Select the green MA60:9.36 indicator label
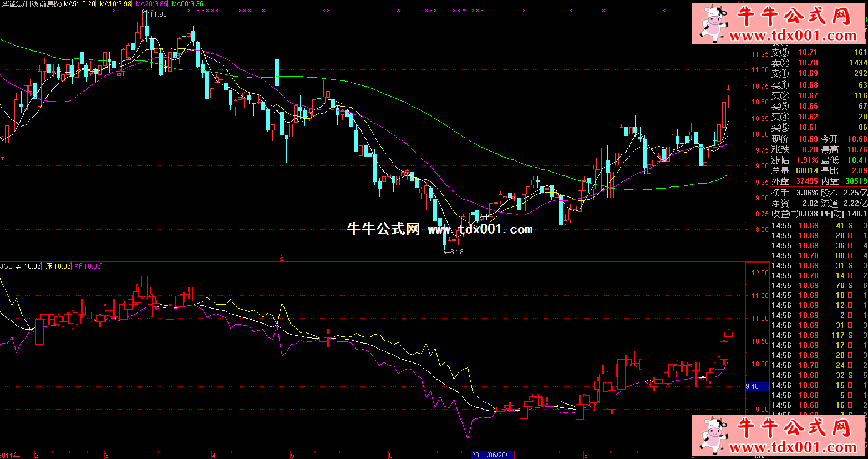Screen dimensions: 868x459 click(x=188, y=3)
